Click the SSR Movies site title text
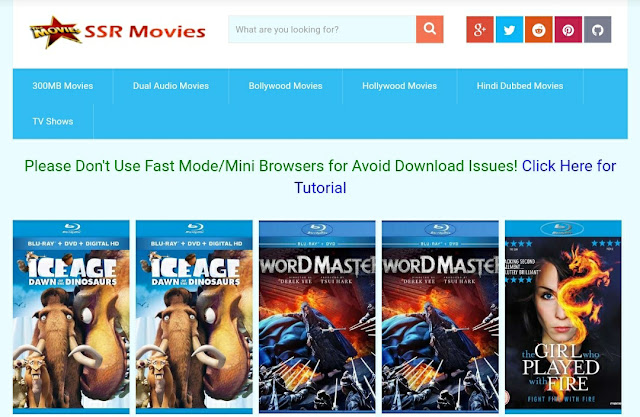 145,32
